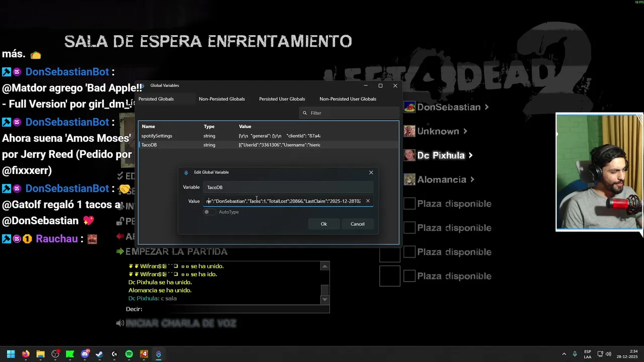Click the Dc Pixhula player name

click(441, 155)
